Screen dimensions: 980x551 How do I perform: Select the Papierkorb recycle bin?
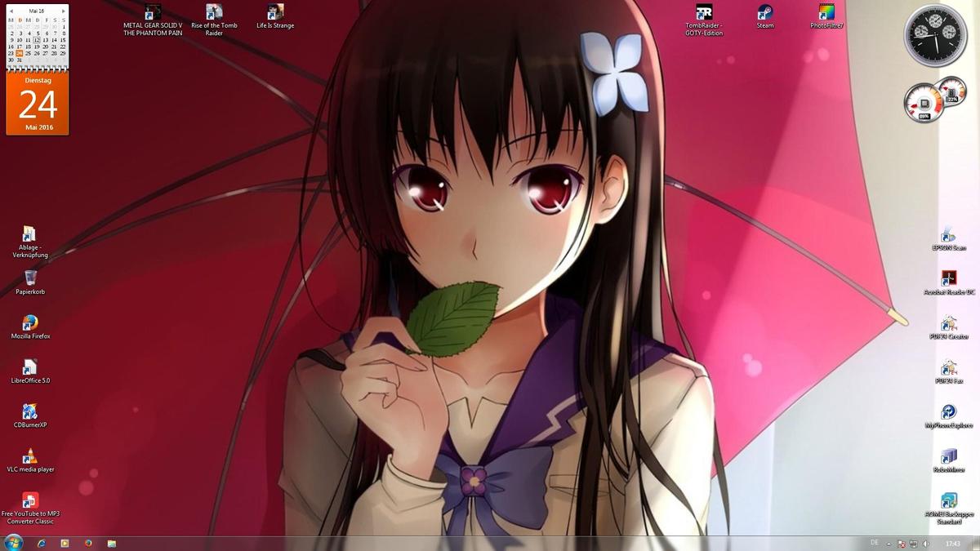click(x=30, y=282)
